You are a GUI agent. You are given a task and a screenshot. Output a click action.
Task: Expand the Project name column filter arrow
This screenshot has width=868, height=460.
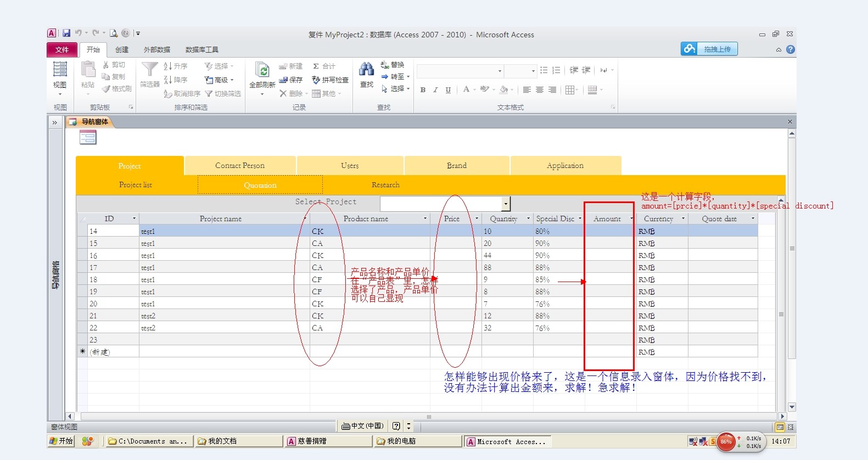tap(305, 219)
